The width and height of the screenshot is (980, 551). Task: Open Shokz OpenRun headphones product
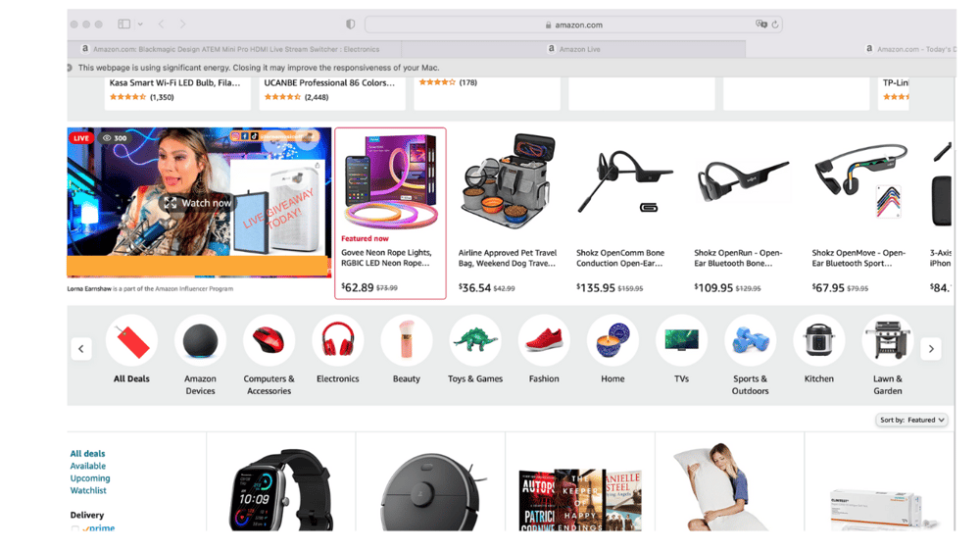tap(743, 214)
